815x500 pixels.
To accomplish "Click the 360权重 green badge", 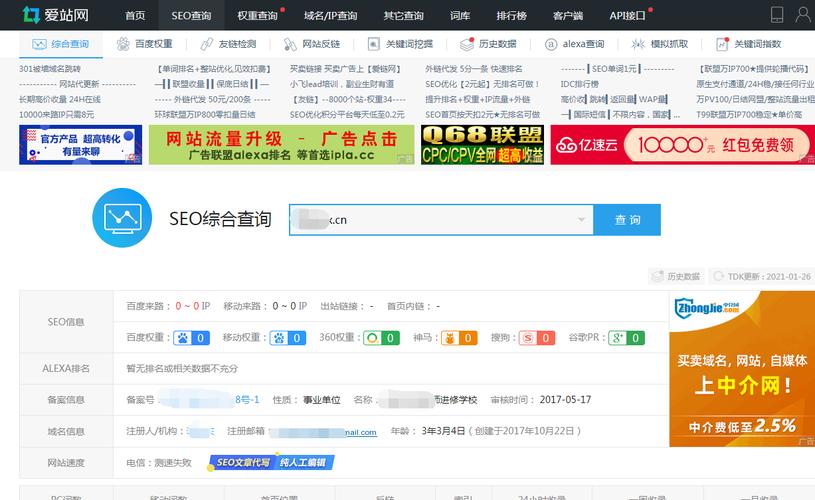I will click(382, 338).
